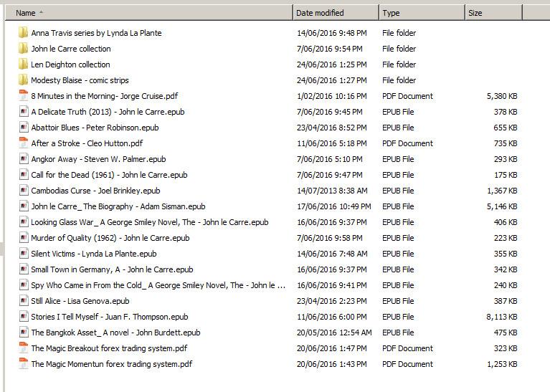The height and width of the screenshot is (392, 550).
Task: Click date '20/05/2016 12:54 AM'
Action: (334, 333)
